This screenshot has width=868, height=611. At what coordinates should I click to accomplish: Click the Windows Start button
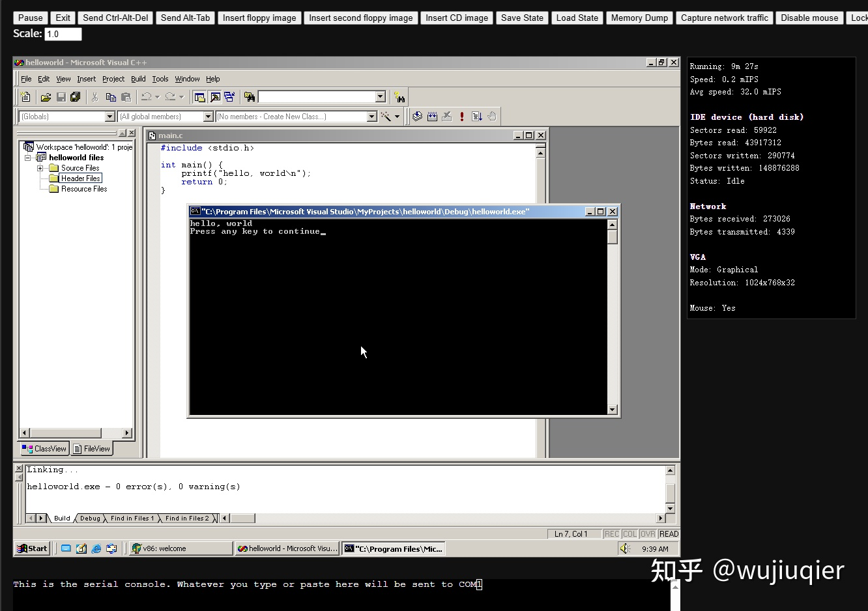coord(33,548)
